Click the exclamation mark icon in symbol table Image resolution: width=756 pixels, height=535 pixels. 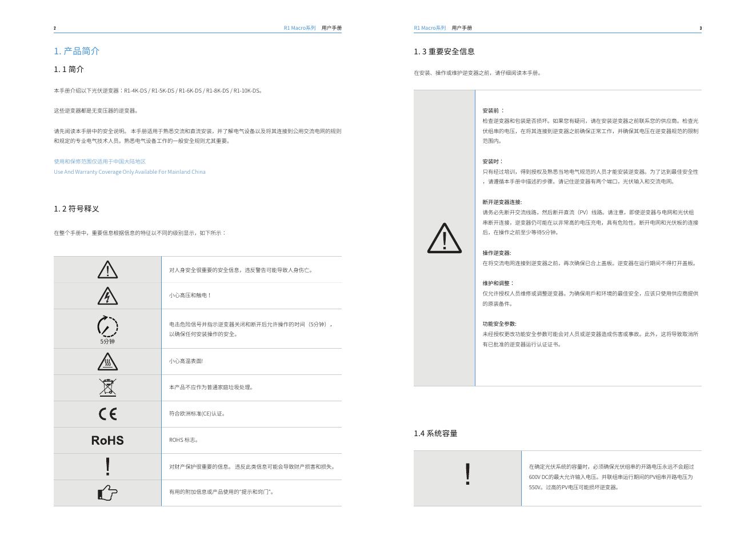107,466
